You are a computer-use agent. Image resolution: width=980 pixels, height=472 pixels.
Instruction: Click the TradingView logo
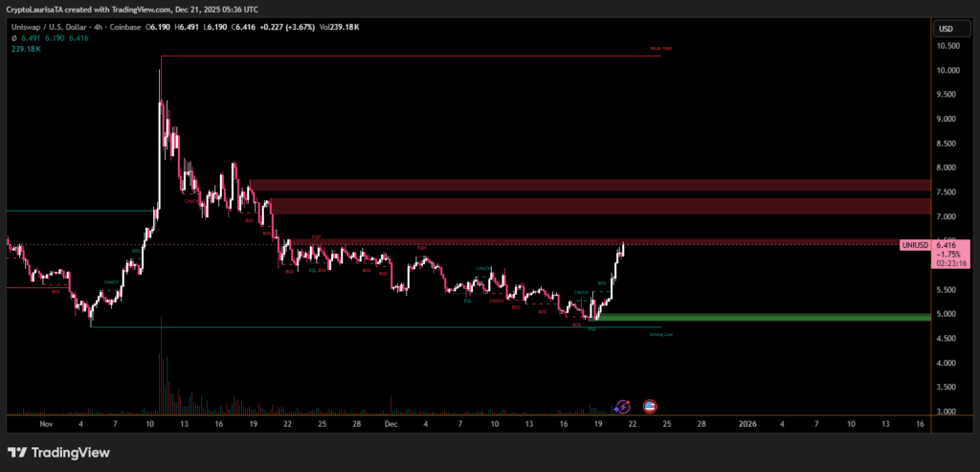point(58,452)
